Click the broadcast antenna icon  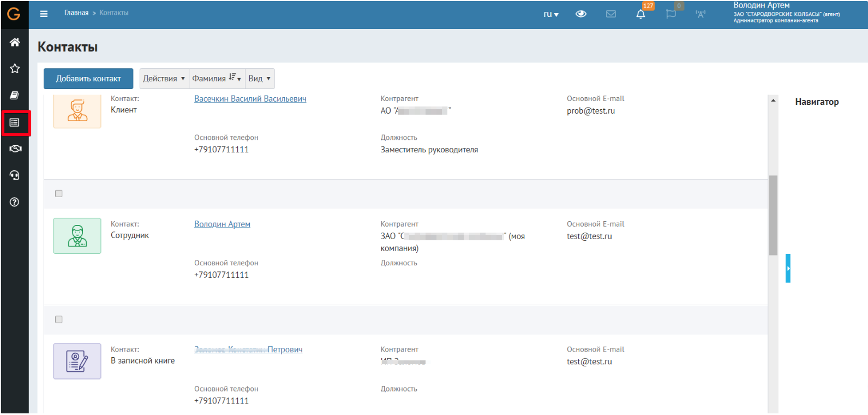point(701,14)
